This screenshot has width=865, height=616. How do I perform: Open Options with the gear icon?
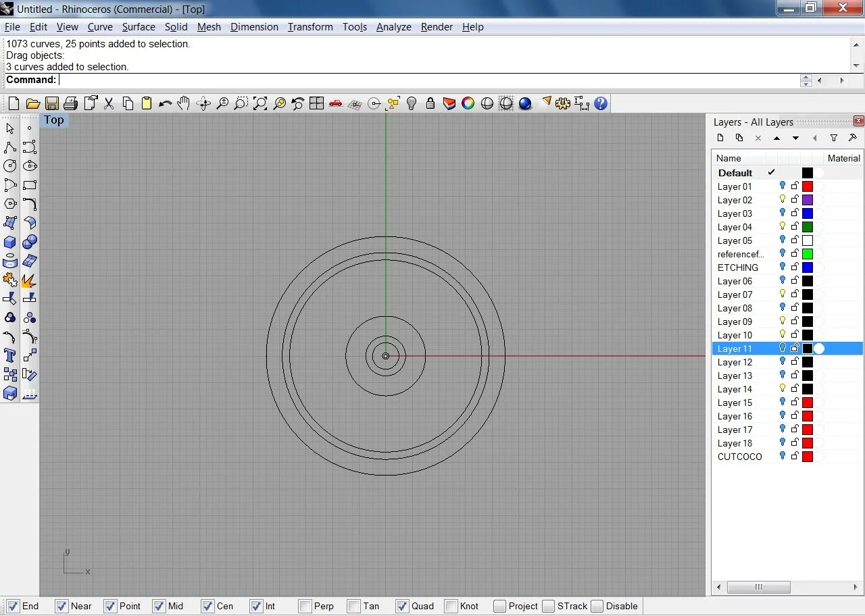(562, 103)
